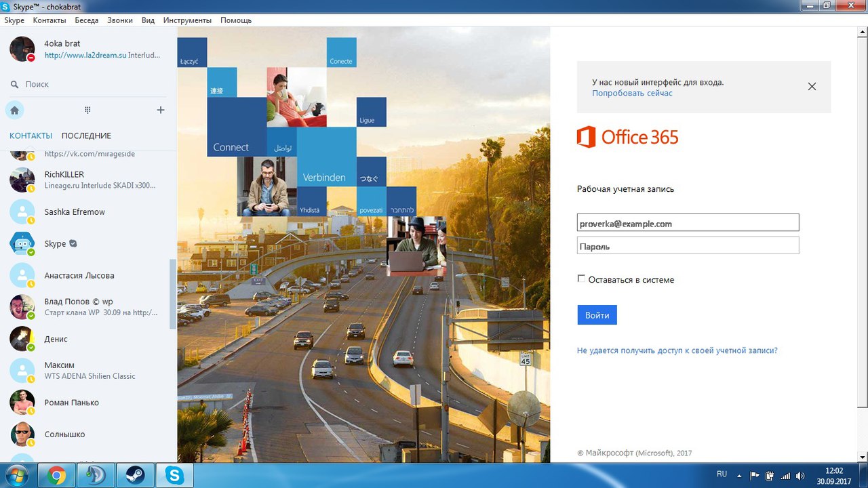This screenshot has height=488, width=868.
Task: Open the RU language switcher
Action: [x=722, y=474]
